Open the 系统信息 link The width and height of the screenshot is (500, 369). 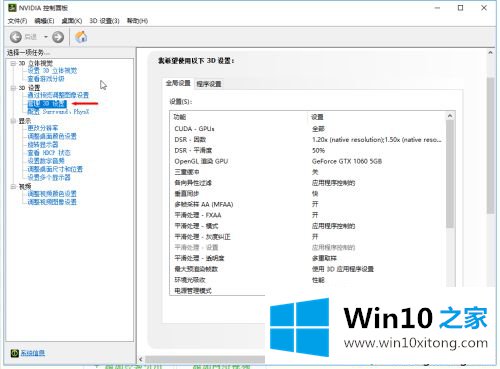pos(33,353)
